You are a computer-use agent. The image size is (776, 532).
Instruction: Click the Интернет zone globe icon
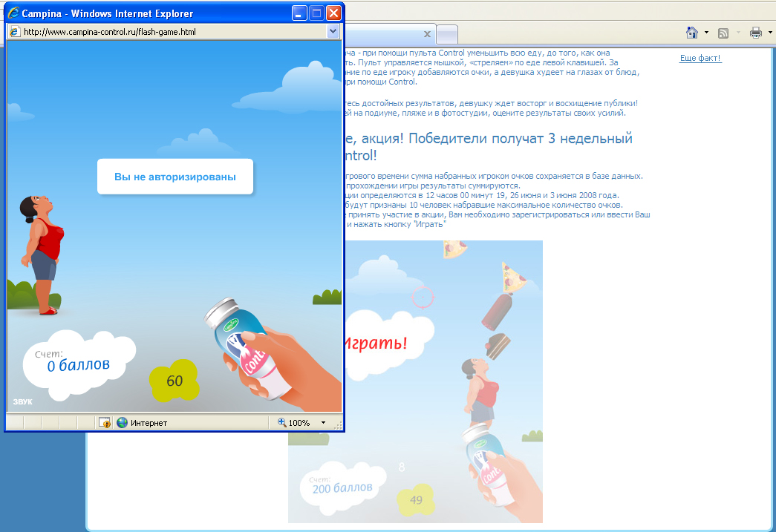click(x=123, y=423)
